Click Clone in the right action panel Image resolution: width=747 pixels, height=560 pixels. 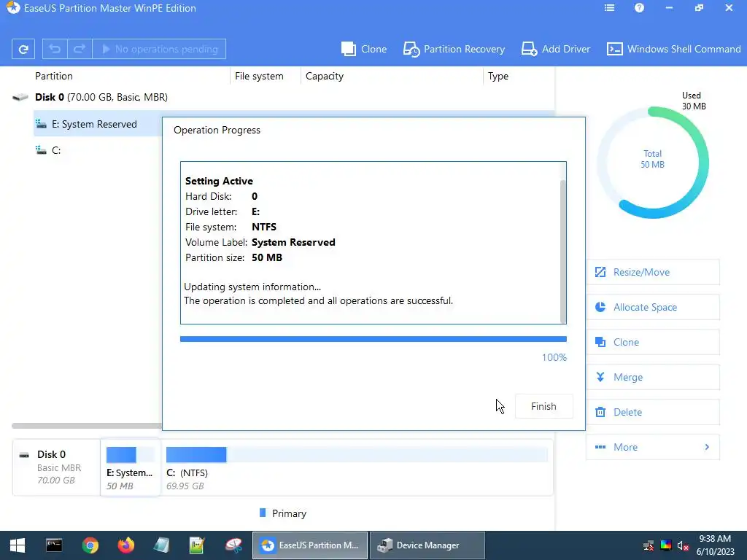pyautogui.click(x=653, y=342)
